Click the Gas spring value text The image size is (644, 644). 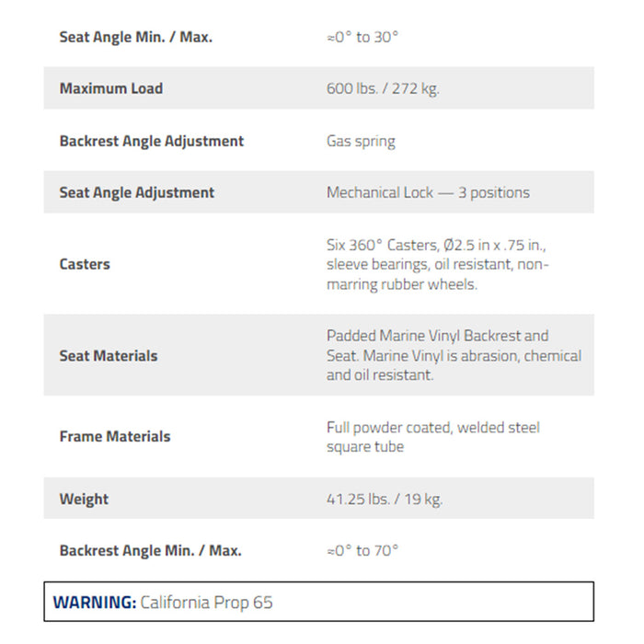tap(361, 141)
